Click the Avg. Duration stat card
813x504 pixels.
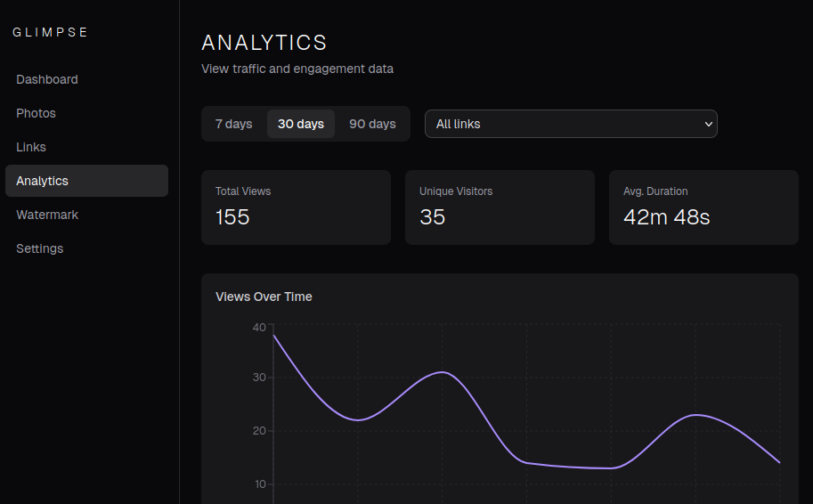pos(703,207)
